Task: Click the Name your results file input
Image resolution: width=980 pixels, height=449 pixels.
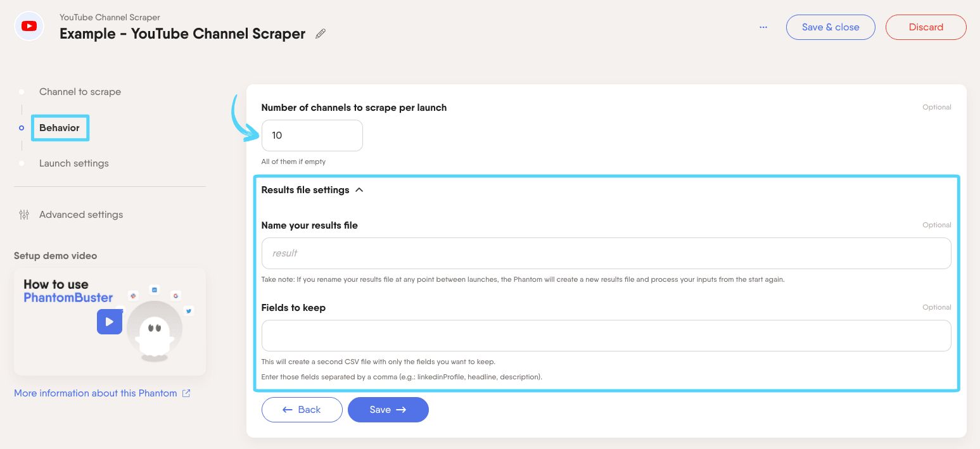Action: click(x=606, y=253)
